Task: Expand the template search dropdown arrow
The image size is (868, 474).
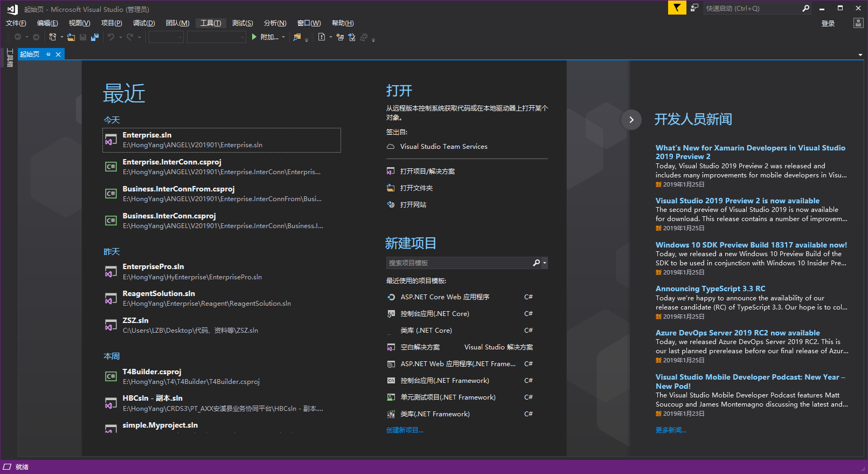Action: click(x=545, y=263)
